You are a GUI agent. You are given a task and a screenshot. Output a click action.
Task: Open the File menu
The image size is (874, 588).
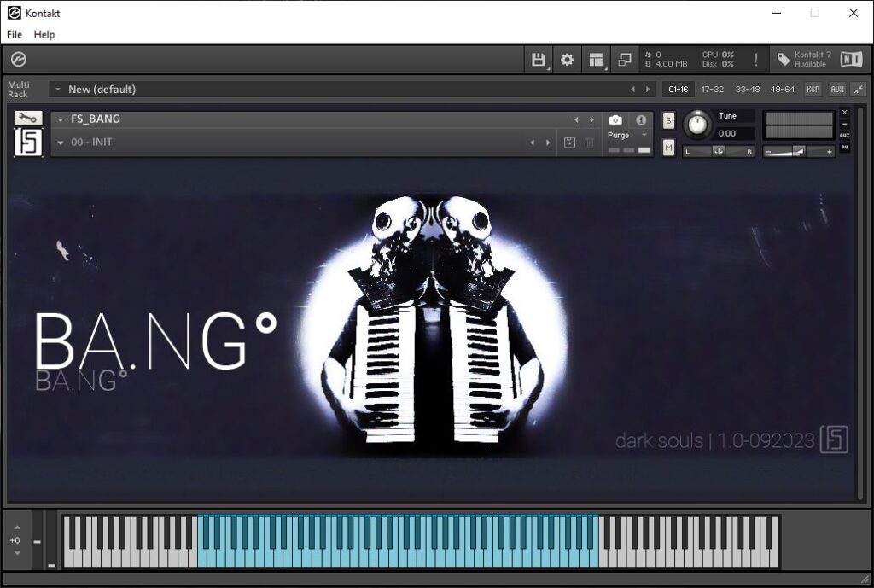[x=15, y=34]
